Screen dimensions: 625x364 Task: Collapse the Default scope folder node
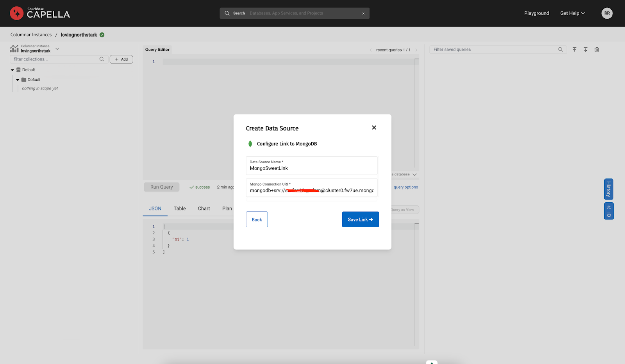[18, 80]
